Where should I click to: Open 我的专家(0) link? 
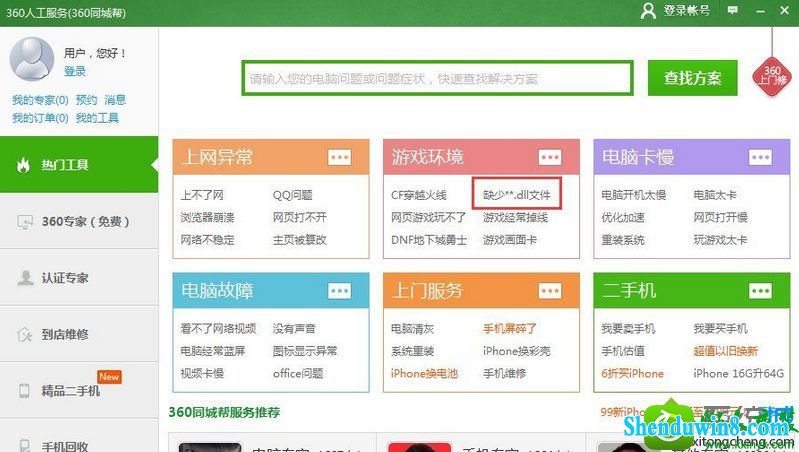tap(40, 100)
